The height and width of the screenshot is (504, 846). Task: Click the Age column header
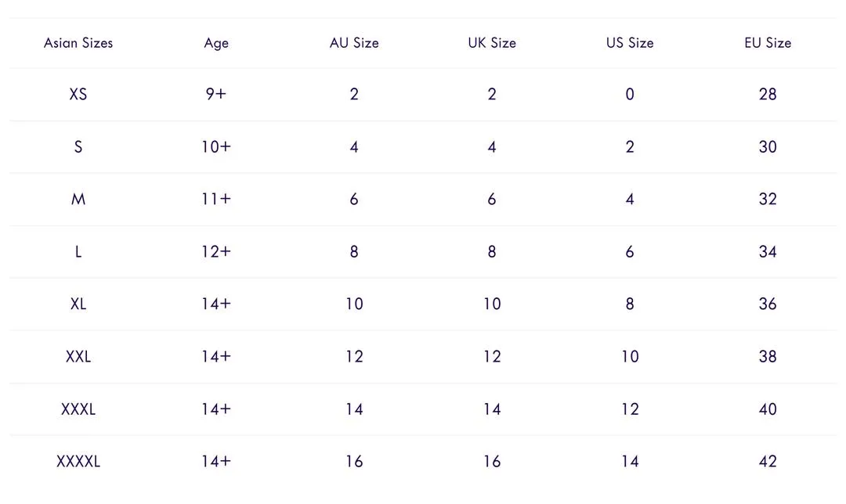click(x=216, y=43)
